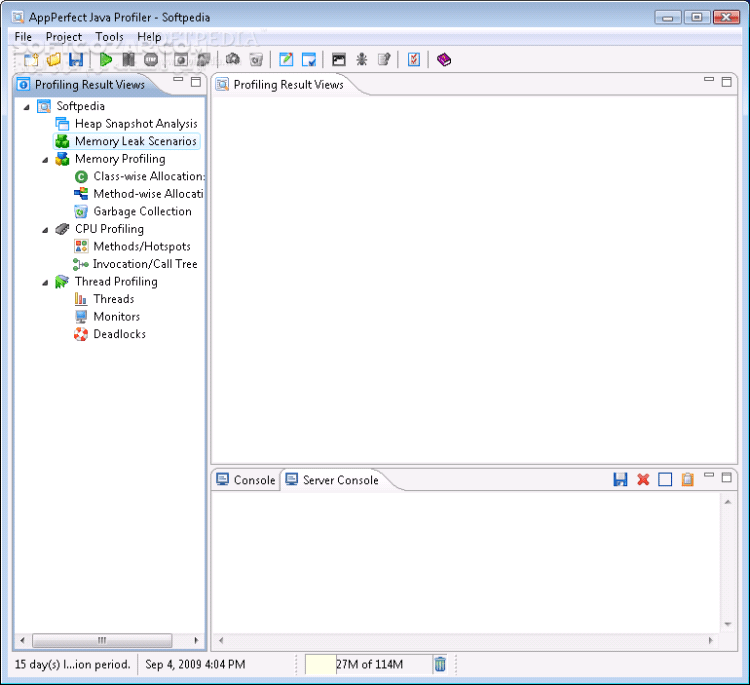Click the Sep 4, 2009 4:04 PM status text
This screenshot has width=750, height=685.
coord(195,664)
